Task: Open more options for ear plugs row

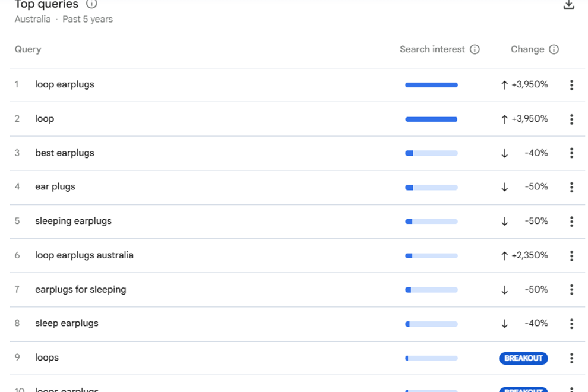Action: point(571,187)
